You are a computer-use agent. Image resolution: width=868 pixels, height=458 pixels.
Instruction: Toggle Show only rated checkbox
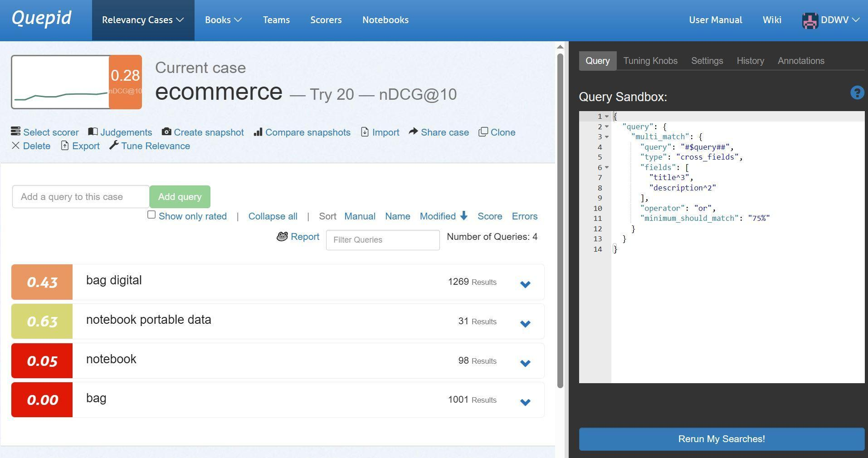(151, 215)
